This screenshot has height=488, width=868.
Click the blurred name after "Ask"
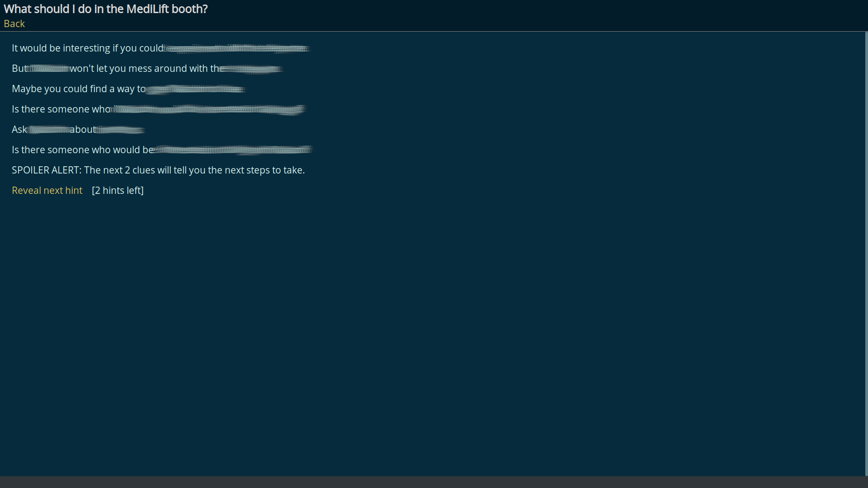point(48,129)
